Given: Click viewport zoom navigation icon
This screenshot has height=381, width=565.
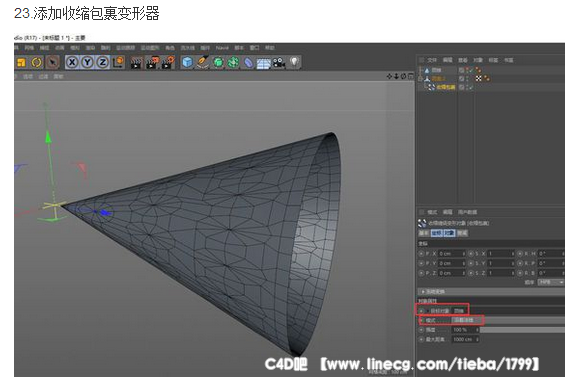Looking at the screenshot, I should click(x=396, y=76).
